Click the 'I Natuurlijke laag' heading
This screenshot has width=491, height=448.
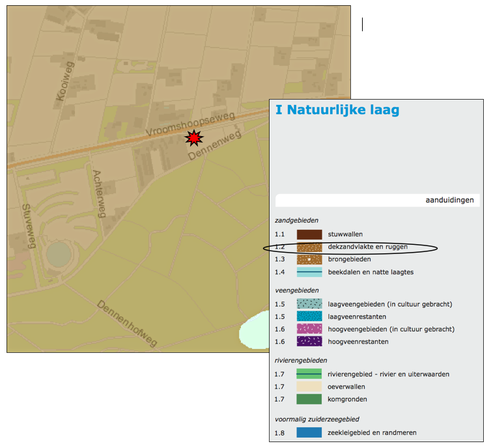tap(337, 110)
